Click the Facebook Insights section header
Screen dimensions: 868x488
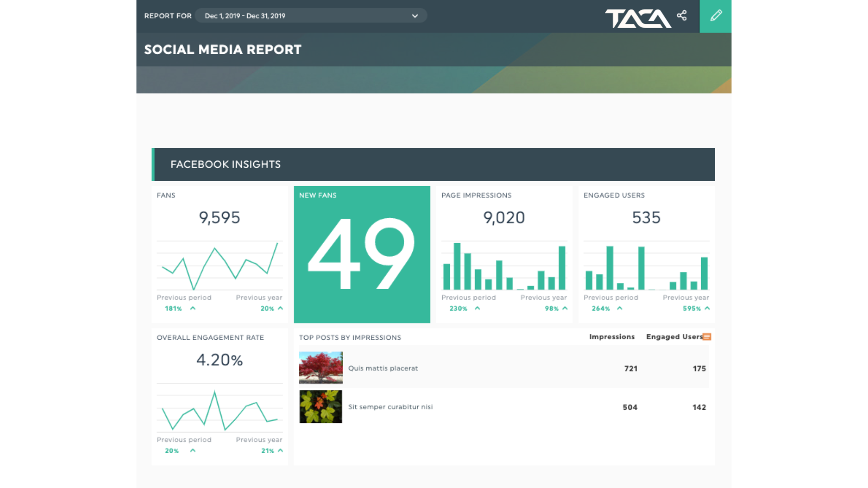[433, 164]
